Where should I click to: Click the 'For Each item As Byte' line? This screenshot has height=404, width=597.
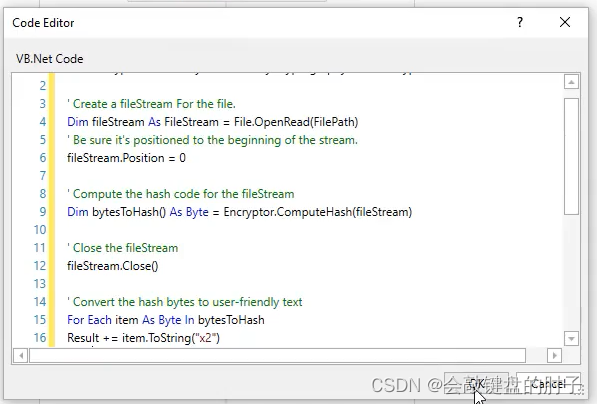166,320
